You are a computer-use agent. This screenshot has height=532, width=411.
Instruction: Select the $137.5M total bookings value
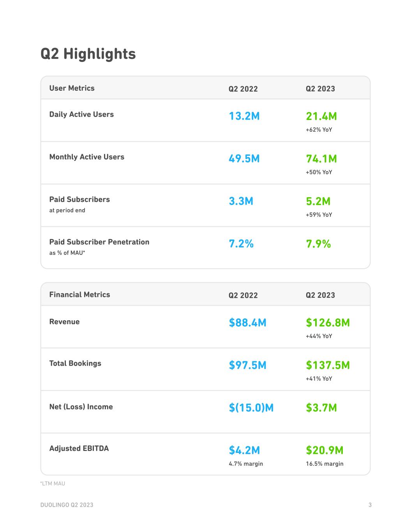pos(328,365)
